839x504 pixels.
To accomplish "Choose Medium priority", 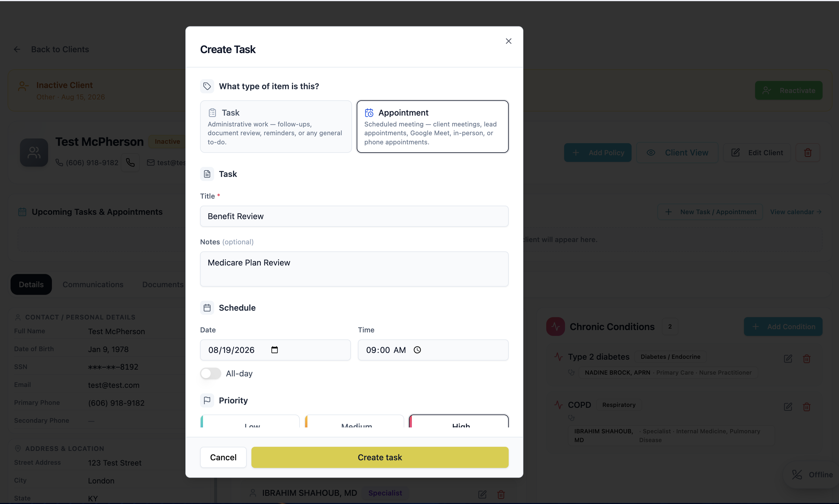I will (354, 421).
